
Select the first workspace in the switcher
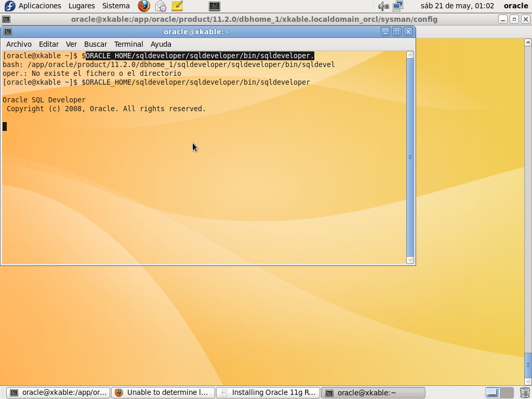pos(491,393)
